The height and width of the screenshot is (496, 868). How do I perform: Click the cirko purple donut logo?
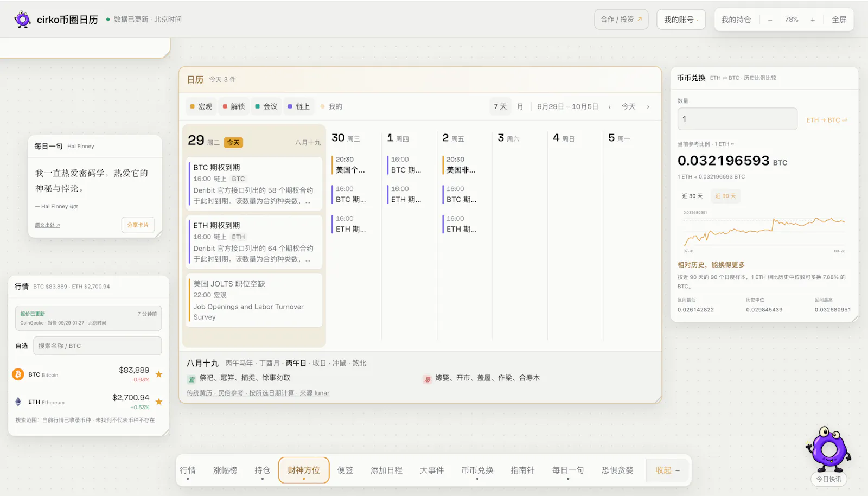coord(22,20)
